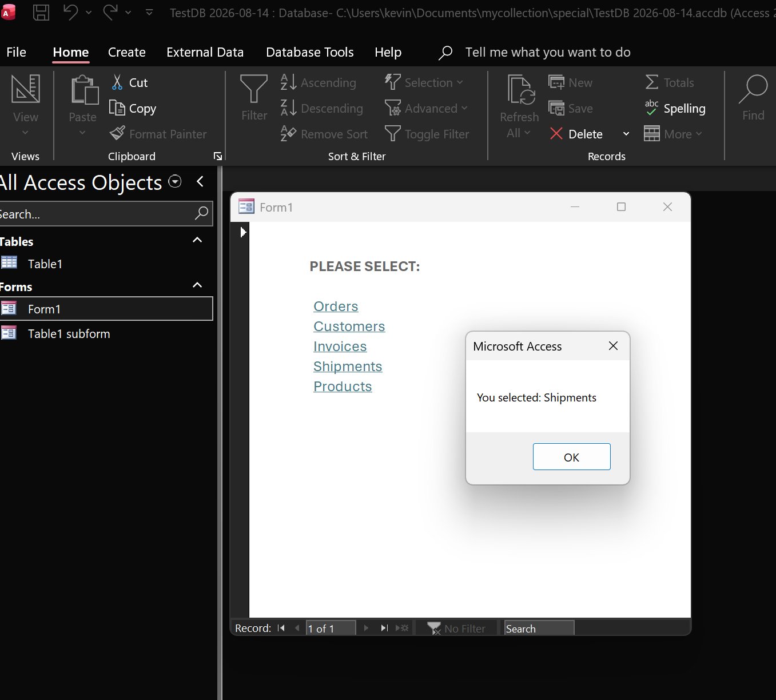Click the Products link
The width and height of the screenshot is (776, 700).
tap(343, 386)
